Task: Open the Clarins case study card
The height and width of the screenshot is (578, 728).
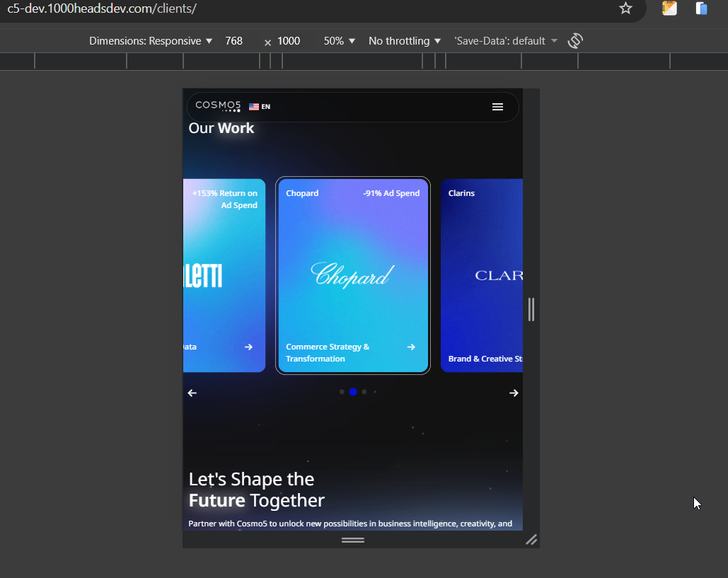Action: pyautogui.click(x=482, y=275)
